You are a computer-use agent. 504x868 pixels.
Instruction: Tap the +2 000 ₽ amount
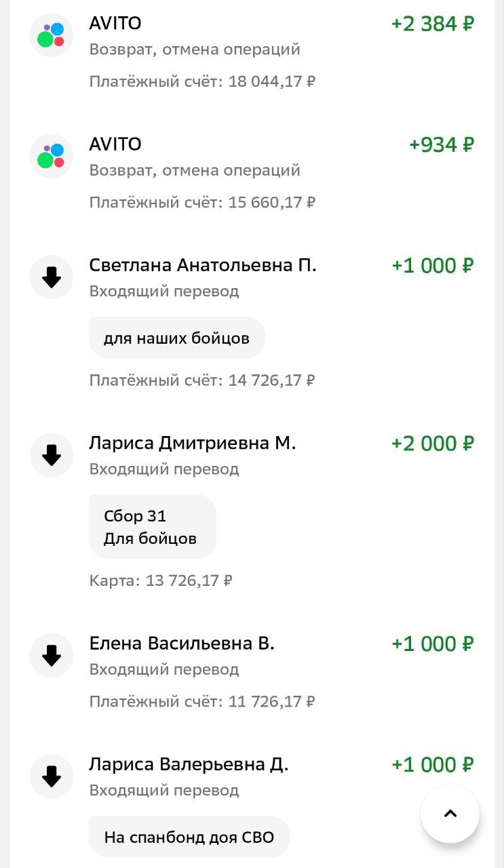click(432, 443)
